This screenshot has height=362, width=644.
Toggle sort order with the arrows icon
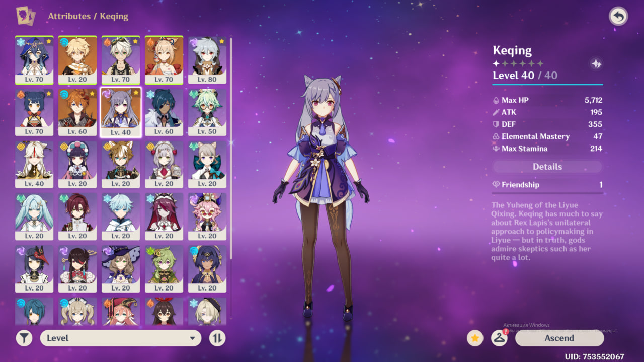coord(217,338)
